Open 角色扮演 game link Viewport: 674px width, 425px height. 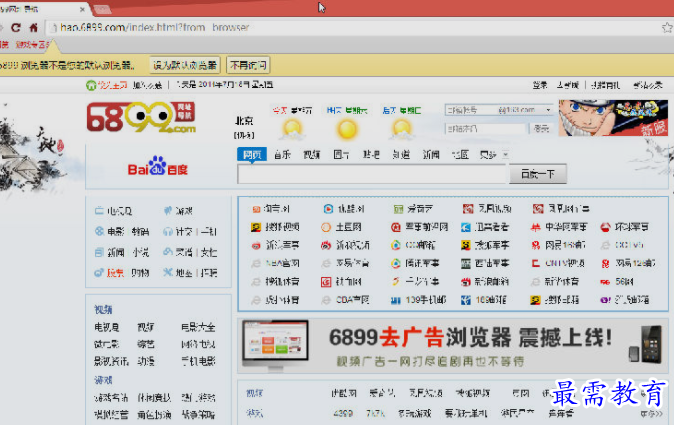[154, 415]
